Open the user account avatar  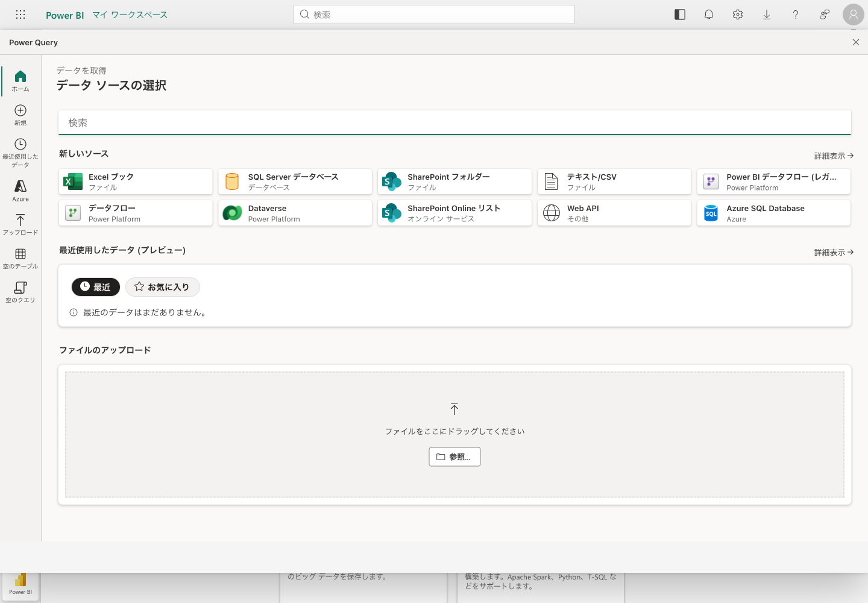pos(854,14)
